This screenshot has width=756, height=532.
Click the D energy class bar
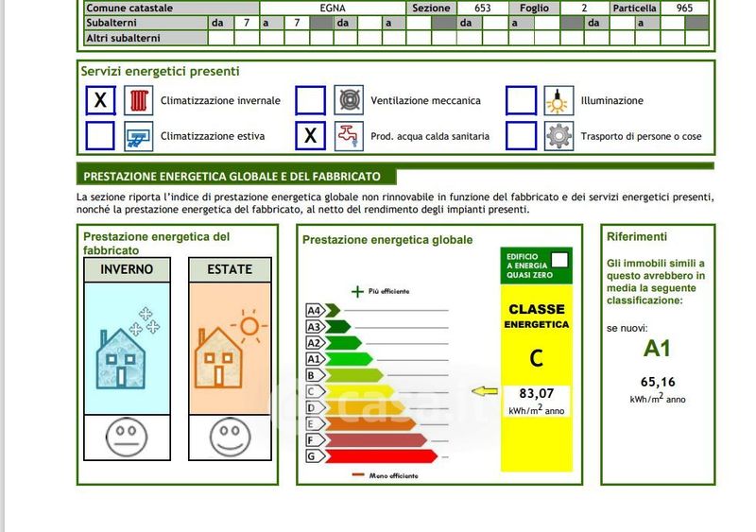[365, 407]
